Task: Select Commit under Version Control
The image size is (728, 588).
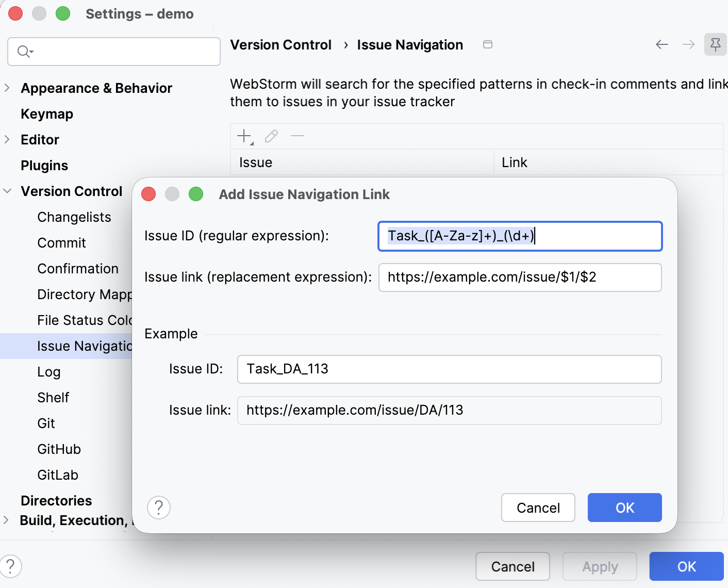Action: click(x=62, y=243)
